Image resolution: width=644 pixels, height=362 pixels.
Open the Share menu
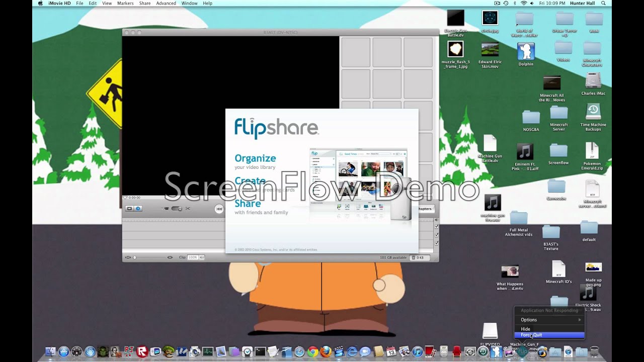(x=145, y=3)
